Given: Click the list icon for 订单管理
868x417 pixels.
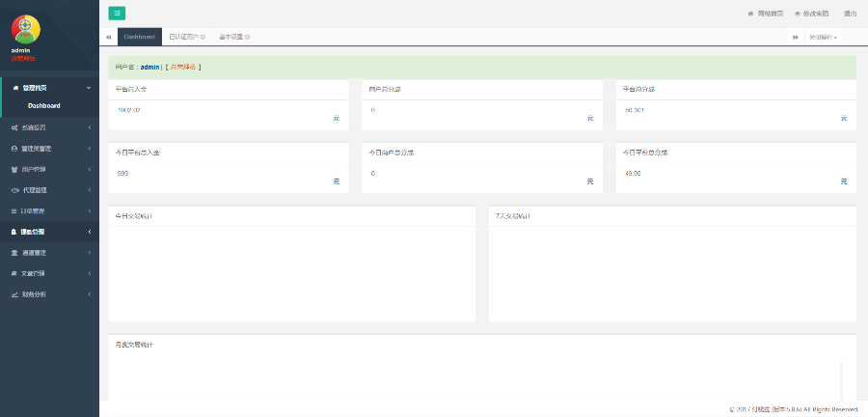Looking at the screenshot, I should tap(14, 210).
